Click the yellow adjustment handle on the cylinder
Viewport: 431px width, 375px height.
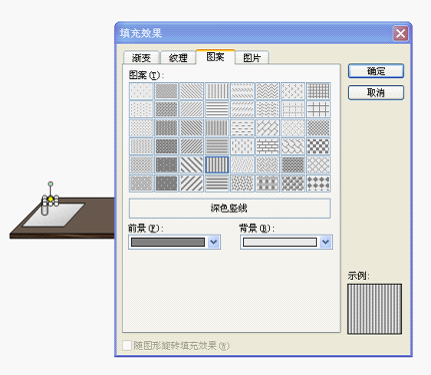tap(50, 199)
